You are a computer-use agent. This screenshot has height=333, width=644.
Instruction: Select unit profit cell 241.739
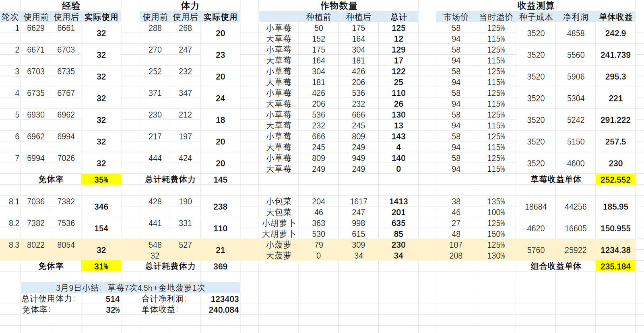pyautogui.click(x=615, y=55)
